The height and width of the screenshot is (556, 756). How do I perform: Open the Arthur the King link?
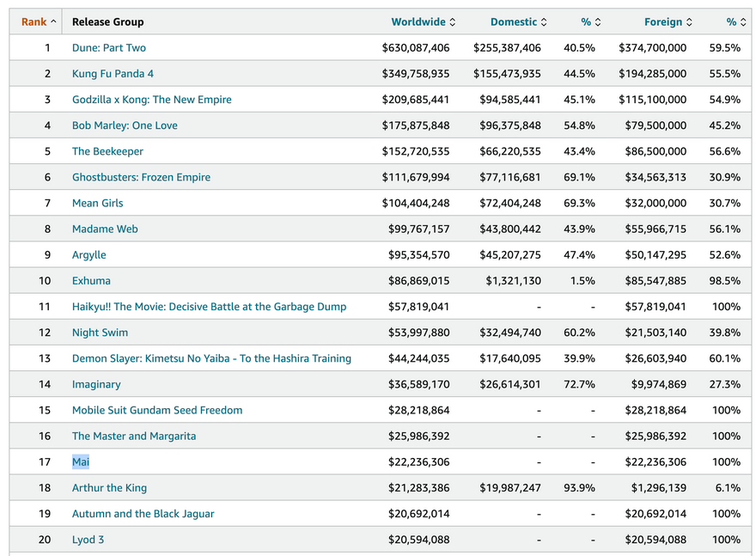[x=109, y=488]
